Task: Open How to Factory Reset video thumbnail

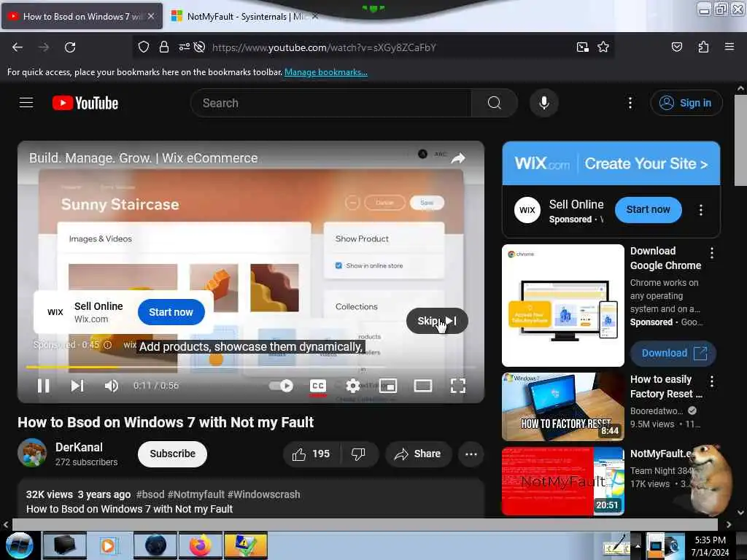Action: (563, 407)
